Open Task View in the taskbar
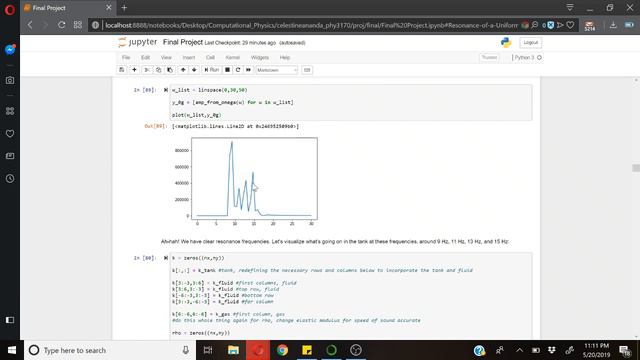 208,350
